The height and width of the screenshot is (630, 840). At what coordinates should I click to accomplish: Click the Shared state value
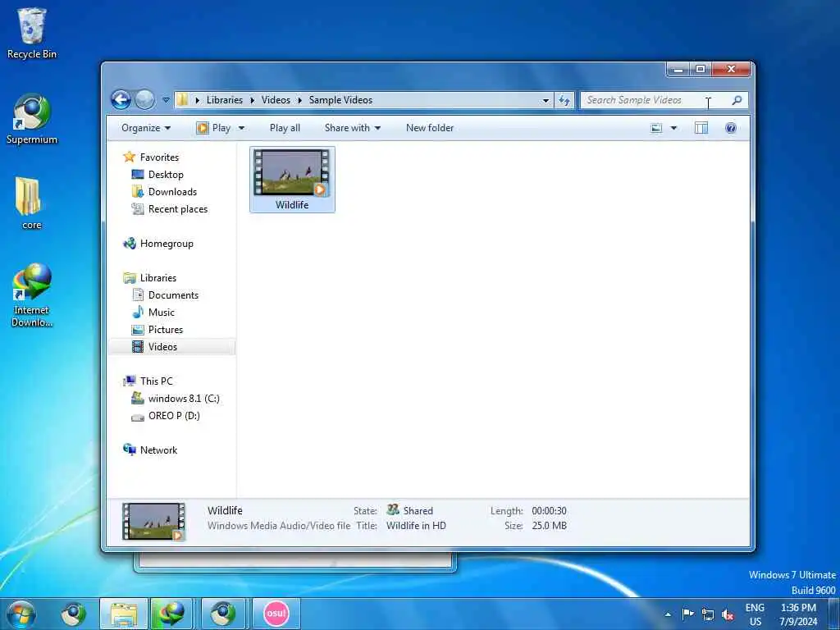coord(418,510)
